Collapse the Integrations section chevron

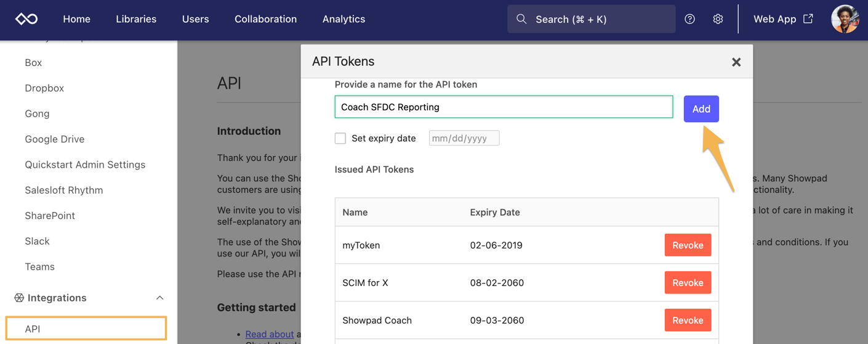point(159,298)
